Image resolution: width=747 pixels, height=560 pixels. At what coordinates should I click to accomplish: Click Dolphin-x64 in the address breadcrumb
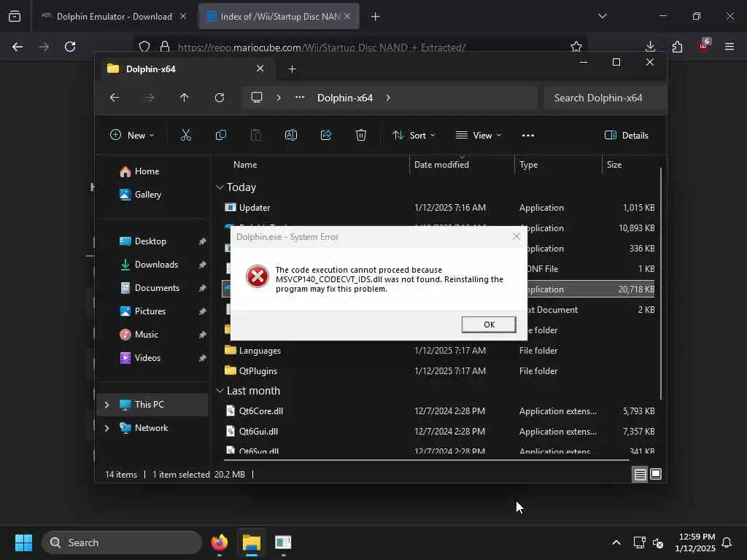[345, 98]
